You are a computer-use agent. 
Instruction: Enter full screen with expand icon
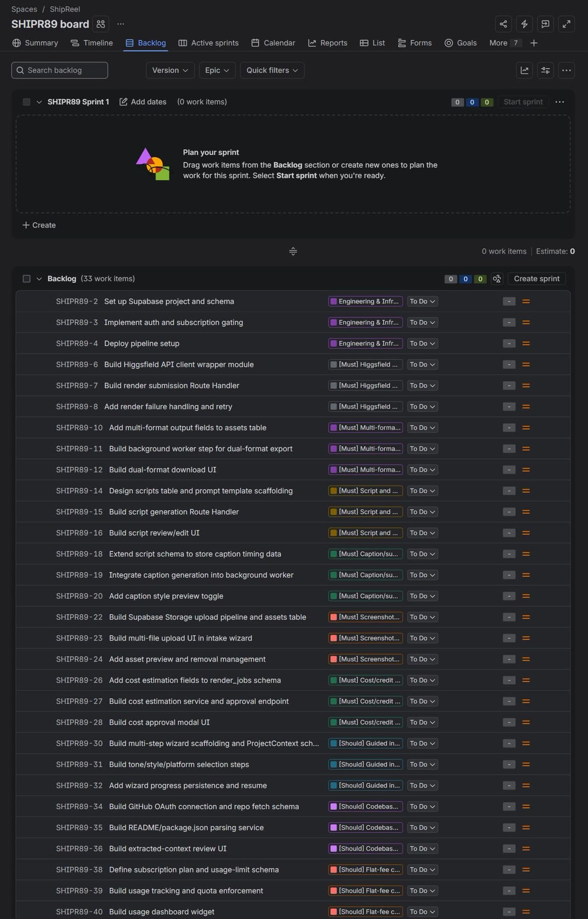566,24
